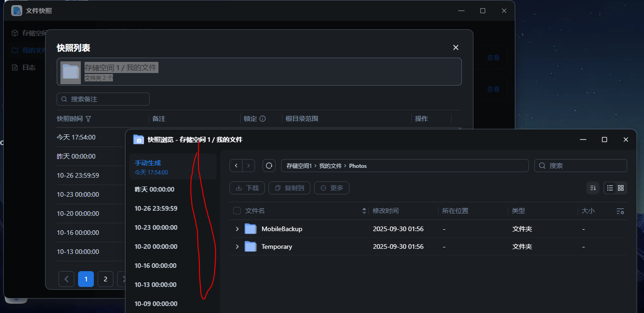The width and height of the screenshot is (644, 313).
Task: Expand the MobileBackup folder row
Action: 237,229
